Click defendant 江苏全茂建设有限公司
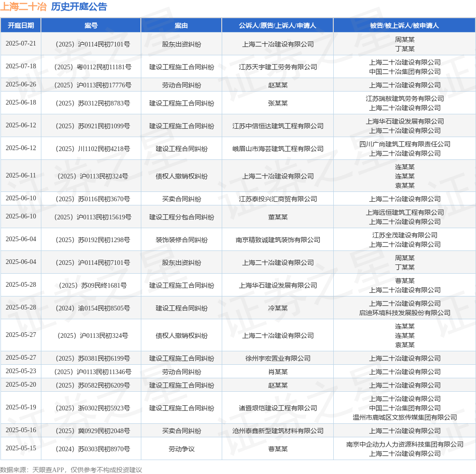Viewport: 476px width, 474px height. (x=405, y=235)
